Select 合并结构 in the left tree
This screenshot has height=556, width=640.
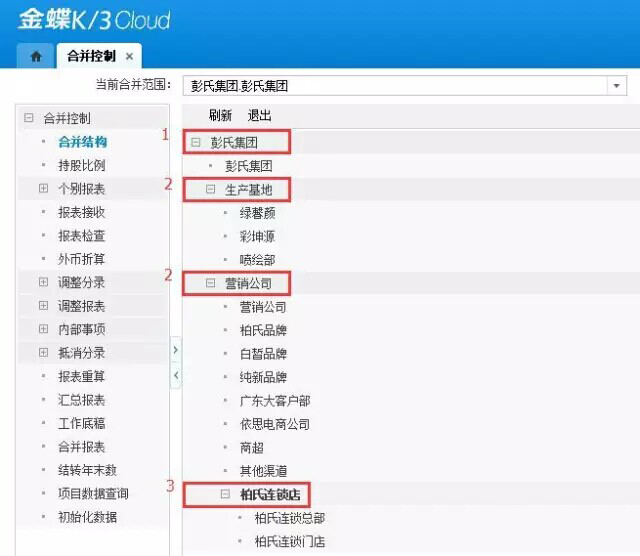coord(82,142)
